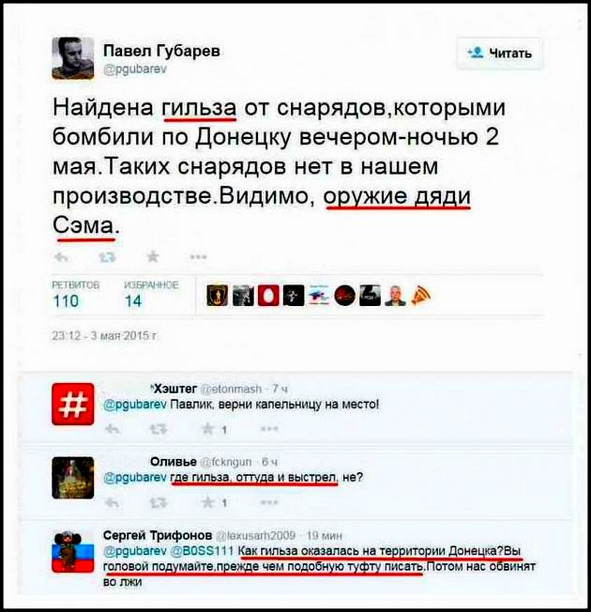Screen dimensions: 591x612
Task: Open the pizza slice avatar among retweeters
Action: click(x=421, y=295)
